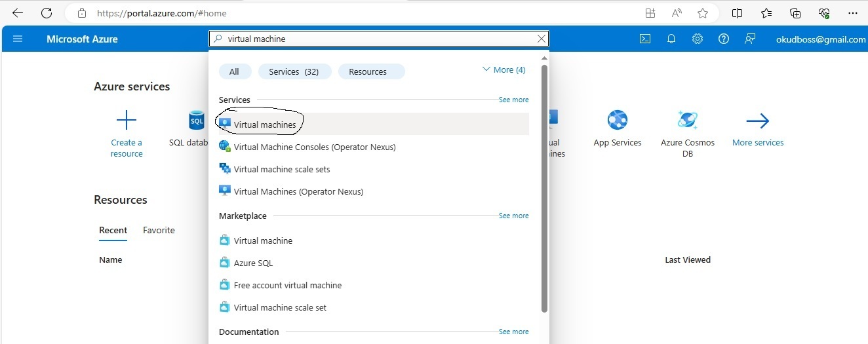Screen dimensions: 868x344
Task: Select the Services (32) filter pill
Action: (294, 71)
